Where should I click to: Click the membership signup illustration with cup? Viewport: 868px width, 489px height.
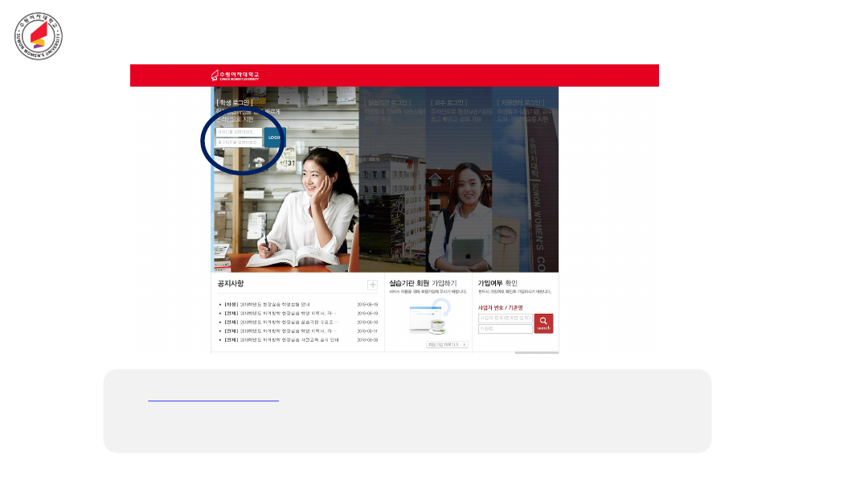coord(429,318)
